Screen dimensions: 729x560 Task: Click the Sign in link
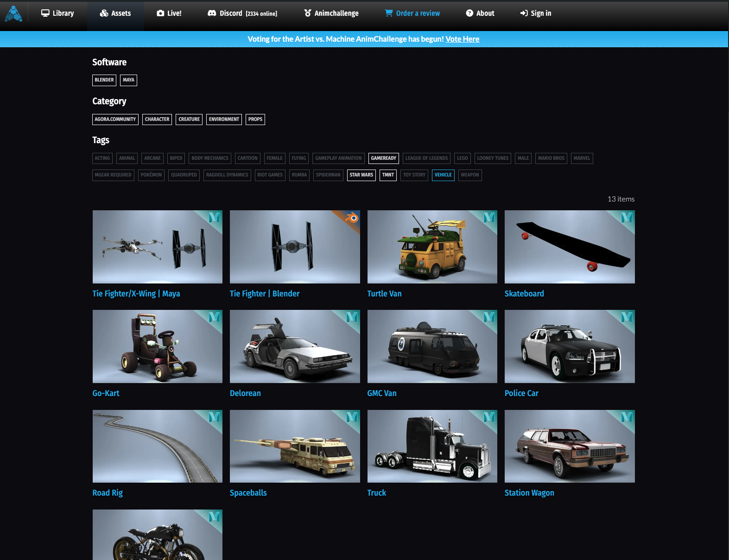536,13
